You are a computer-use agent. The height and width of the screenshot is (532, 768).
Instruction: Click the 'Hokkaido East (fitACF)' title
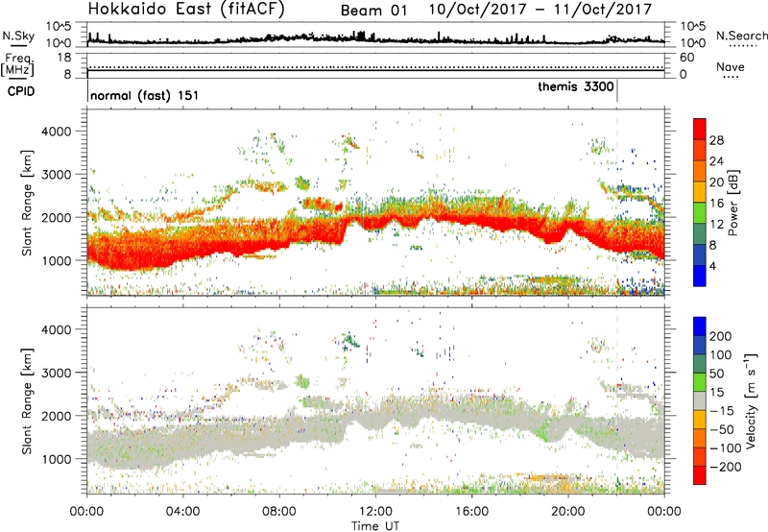pyautogui.click(x=186, y=9)
